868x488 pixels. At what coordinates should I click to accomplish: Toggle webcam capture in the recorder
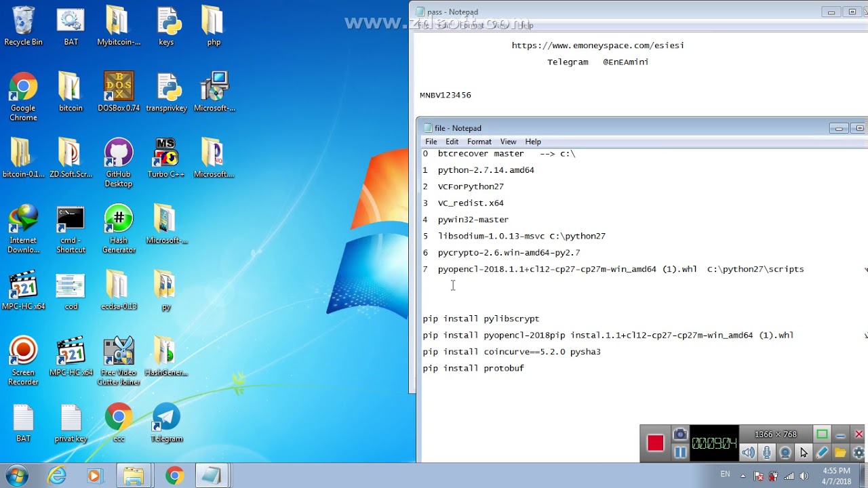pos(785,453)
